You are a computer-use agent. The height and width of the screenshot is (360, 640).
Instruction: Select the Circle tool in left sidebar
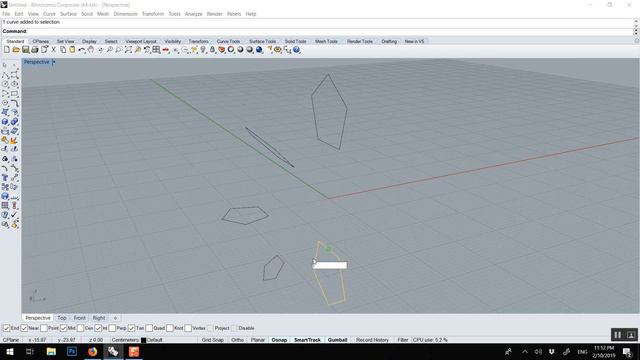coord(5,84)
